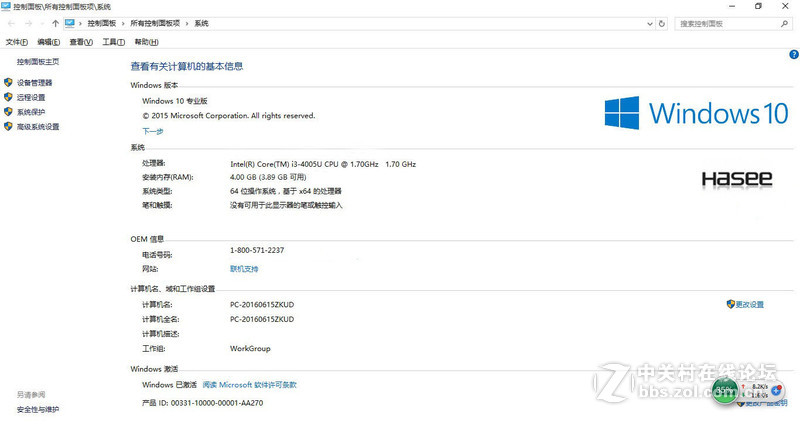Click 系统 breadcrumb in address bar
This screenshot has width=800, height=426.
click(202, 23)
